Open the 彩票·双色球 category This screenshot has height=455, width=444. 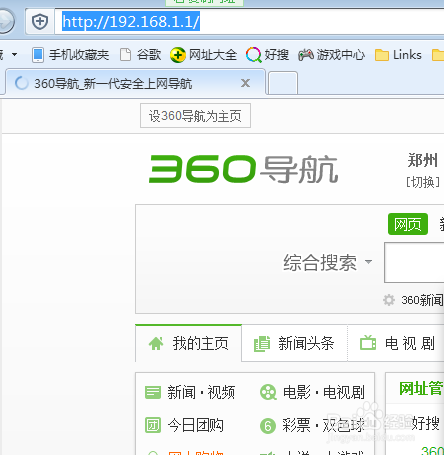(x=323, y=425)
